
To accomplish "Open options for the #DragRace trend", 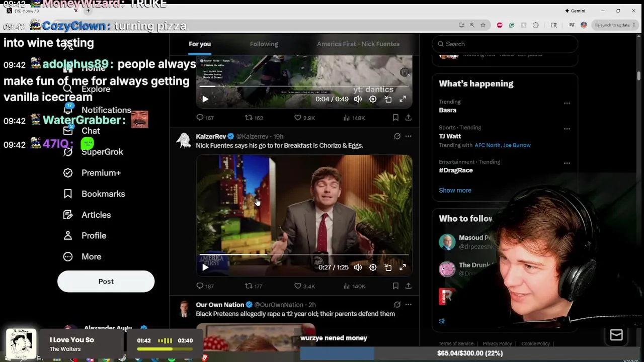I will coord(567,163).
